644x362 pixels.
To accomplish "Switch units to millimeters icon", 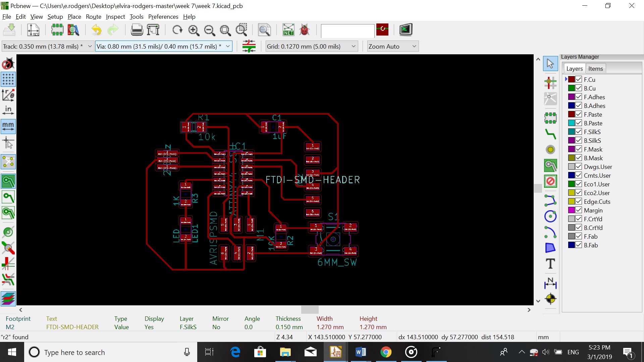I will 8,126.
